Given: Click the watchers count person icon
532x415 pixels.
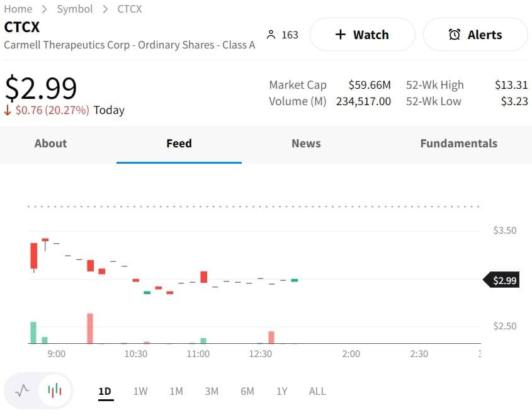Looking at the screenshot, I should 271,35.
